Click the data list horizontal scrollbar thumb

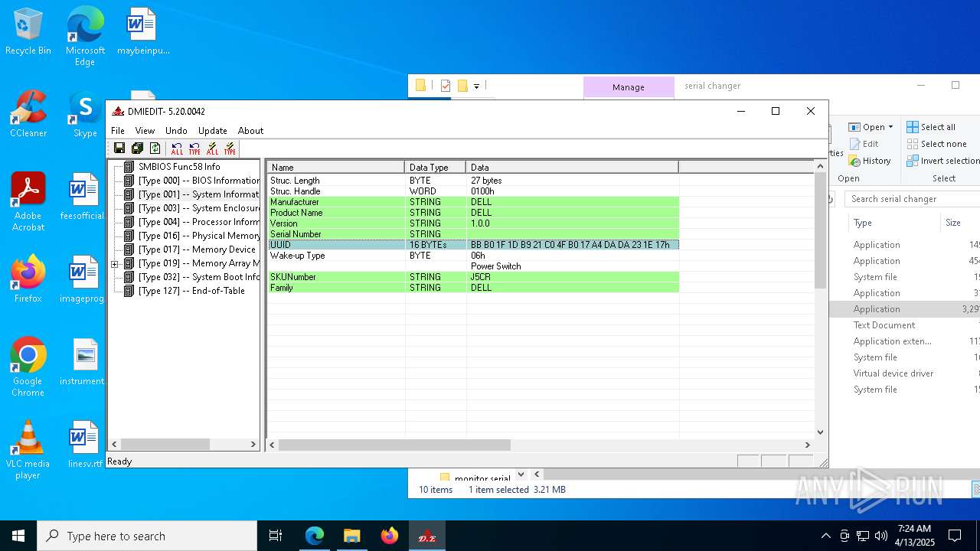pos(394,444)
